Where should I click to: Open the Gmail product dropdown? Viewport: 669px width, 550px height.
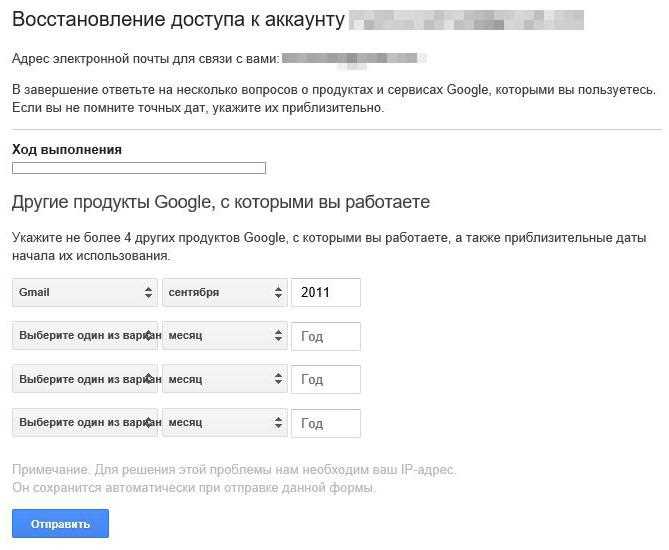click(85, 293)
